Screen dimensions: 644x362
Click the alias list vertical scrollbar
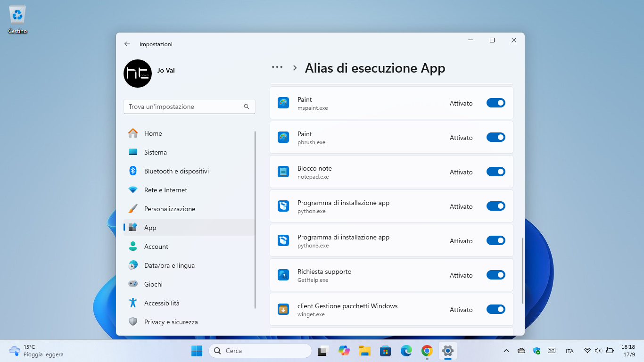522,271
